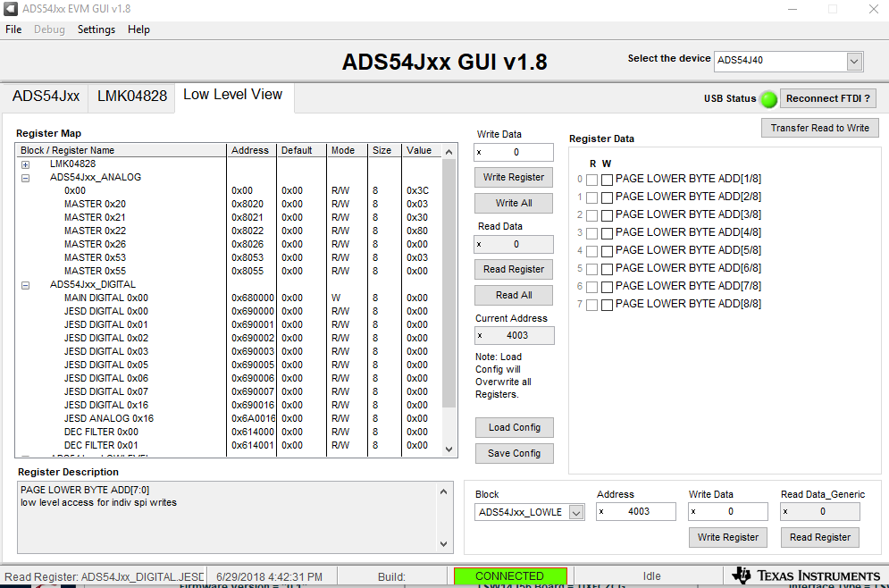Select DEC FILTER 0x01 register row

tap(229, 446)
